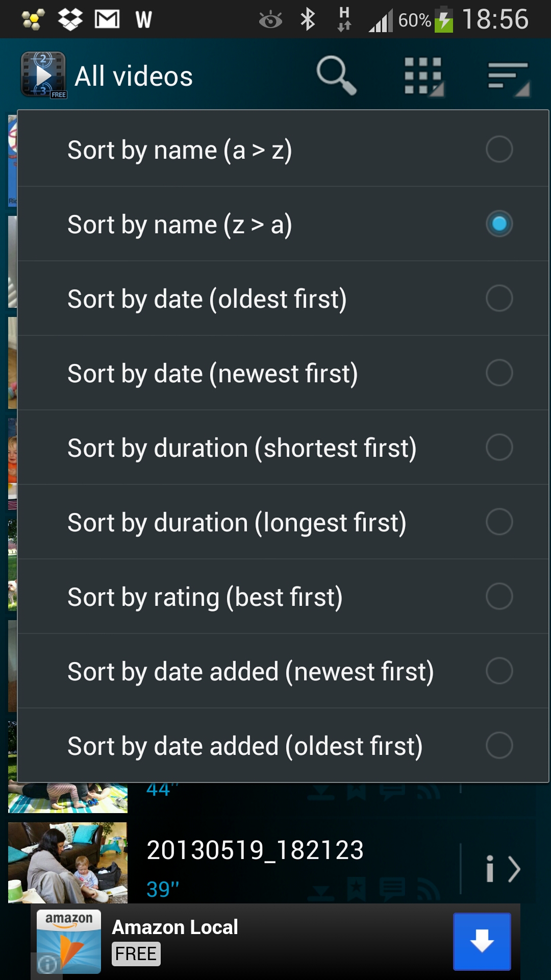This screenshot has height=980, width=551.
Task: Tap the FREE label in the Amazon ad
Action: click(136, 954)
